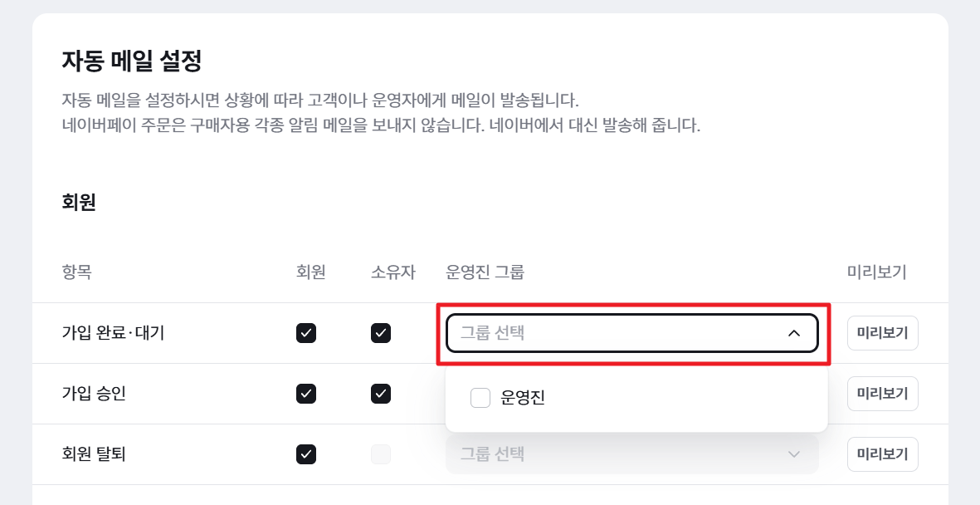The height and width of the screenshot is (505, 980).
Task: Select the 운영진 label in the dropdown menu
Action: click(523, 397)
